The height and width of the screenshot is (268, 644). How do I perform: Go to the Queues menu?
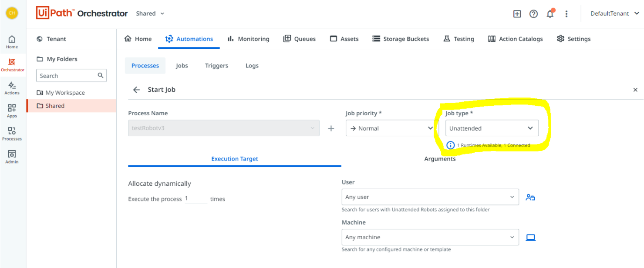tap(300, 39)
